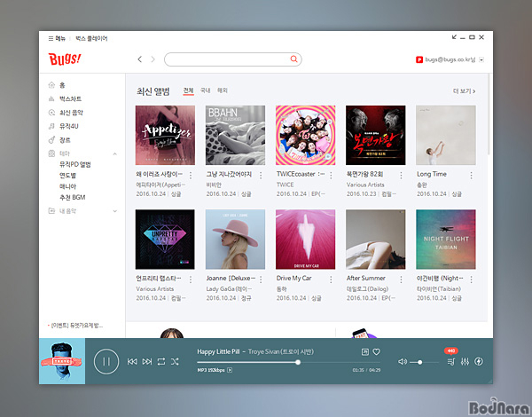Viewport: 532px width, 417px height.
Task: Show lyrics with the 가 icon
Action: 365,352
